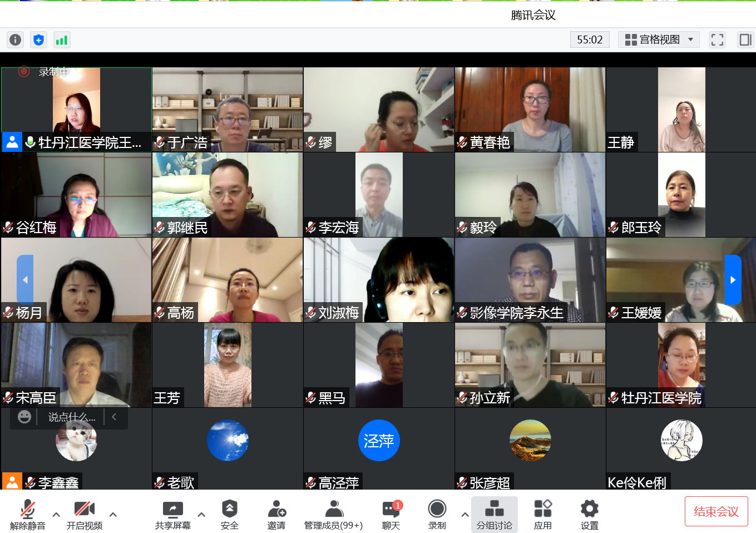
Task: Click the emoji reaction smiley icon
Action: [x=24, y=417]
